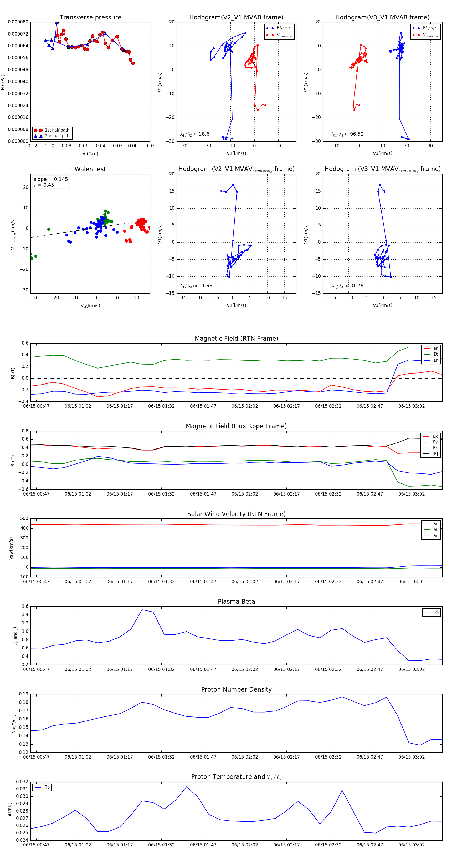Click the 'Proton Temperature and Te/Tp' title
This screenshot has height=868, width=473.
tap(236, 777)
